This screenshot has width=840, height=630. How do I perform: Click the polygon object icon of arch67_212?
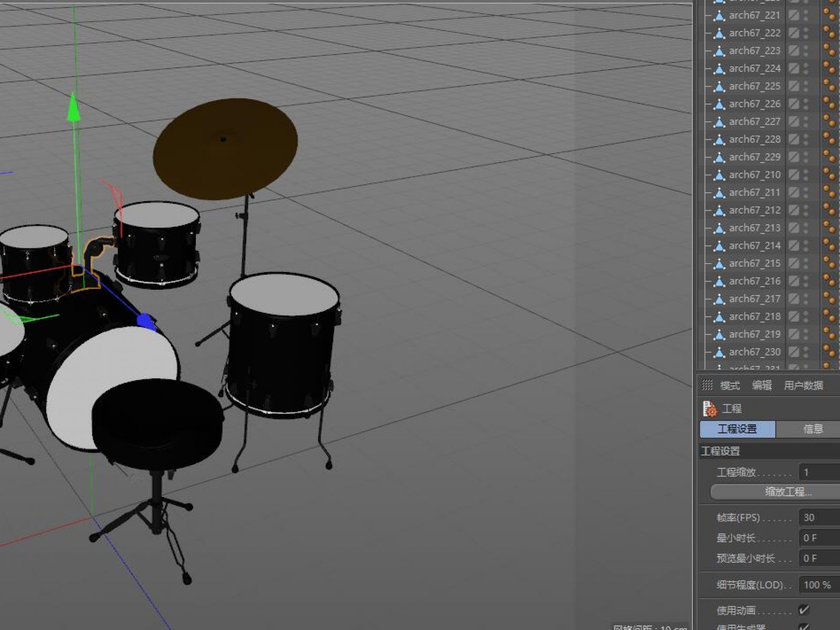[719, 211]
